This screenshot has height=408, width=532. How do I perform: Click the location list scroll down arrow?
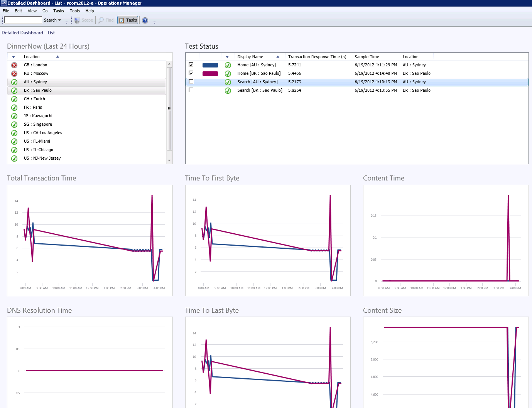(169, 160)
